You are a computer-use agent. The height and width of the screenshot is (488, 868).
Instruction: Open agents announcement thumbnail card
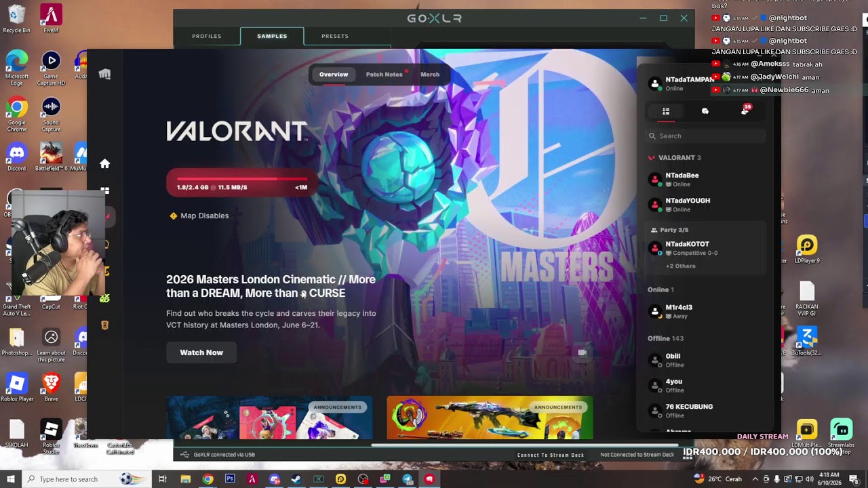coord(270,418)
